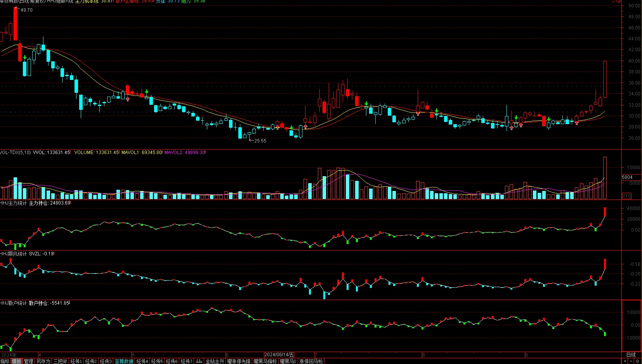The width and height of the screenshot is (642, 364).
Task: Open the ddx template tab
Action: point(199,361)
